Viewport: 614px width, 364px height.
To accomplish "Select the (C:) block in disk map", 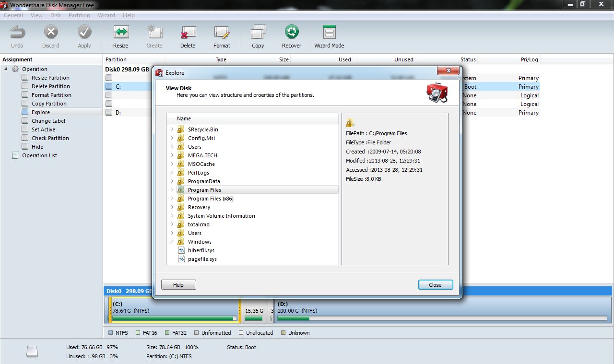I will (174, 310).
